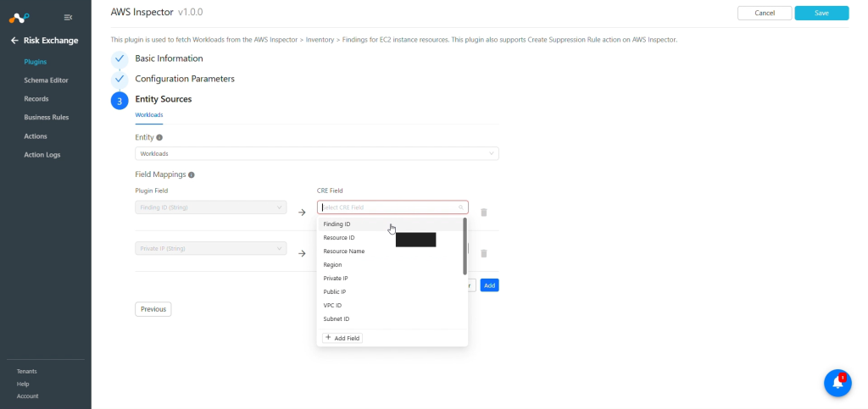Collapse the sidebar menu icon
The width and height of the screenshot is (868, 409).
coord(68,18)
